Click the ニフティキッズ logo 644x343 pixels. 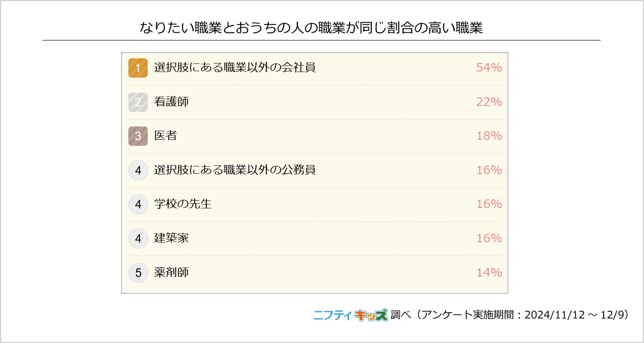pyautogui.click(x=350, y=315)
